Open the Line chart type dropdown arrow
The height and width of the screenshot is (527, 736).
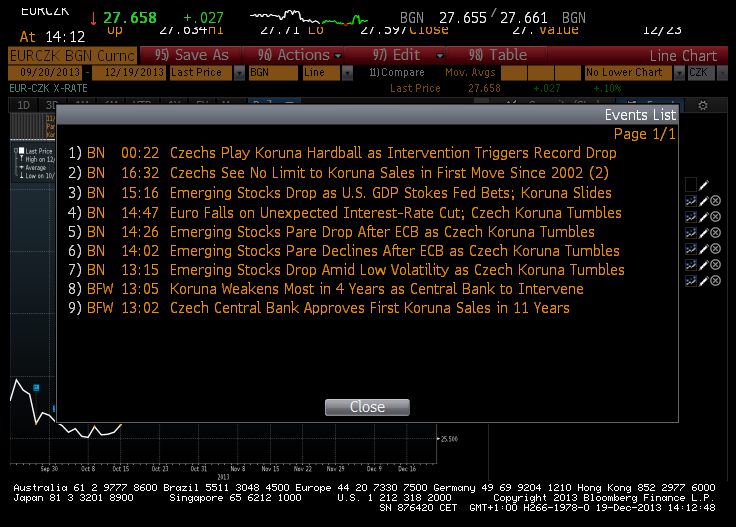tap(347, 73)
